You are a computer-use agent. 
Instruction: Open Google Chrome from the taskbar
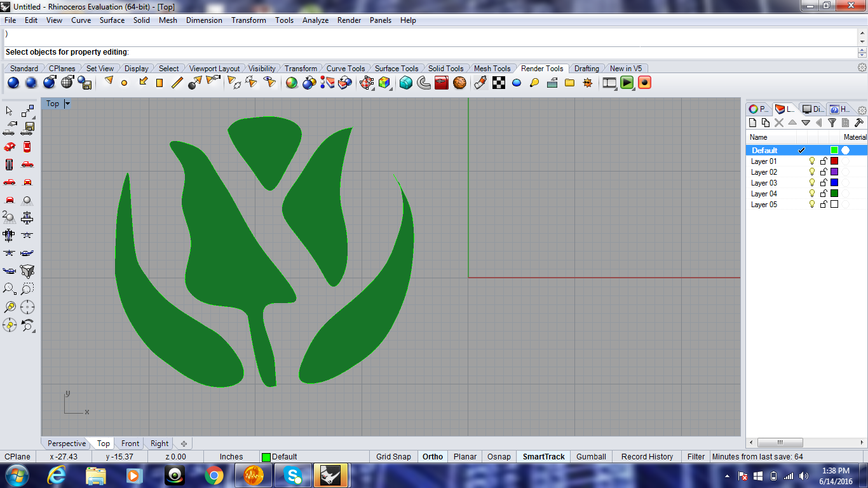tap(214, 475)
